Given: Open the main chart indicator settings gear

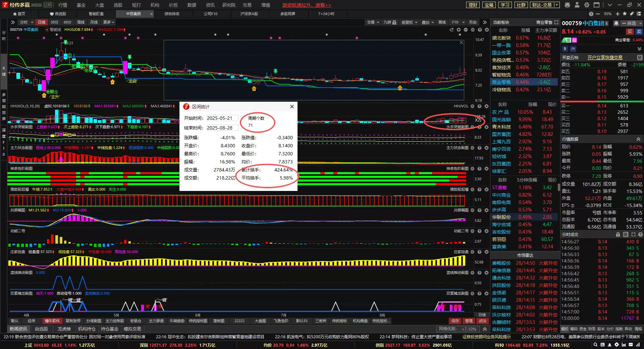Looking at the screenshot, I should 473,30.
